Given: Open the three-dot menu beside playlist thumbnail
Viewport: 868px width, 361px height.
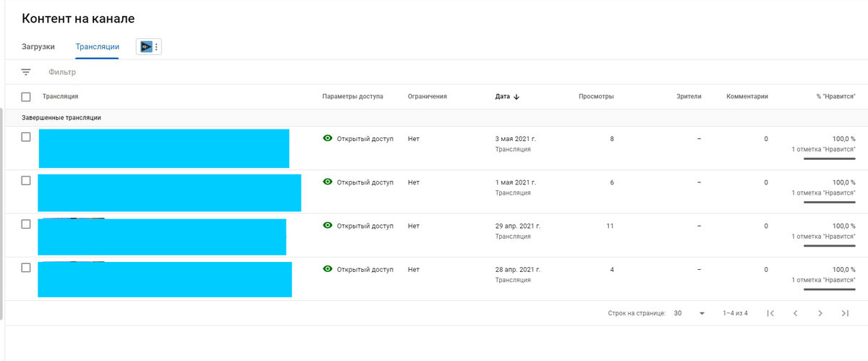Looking at the screenshot, I should [156, 46].
